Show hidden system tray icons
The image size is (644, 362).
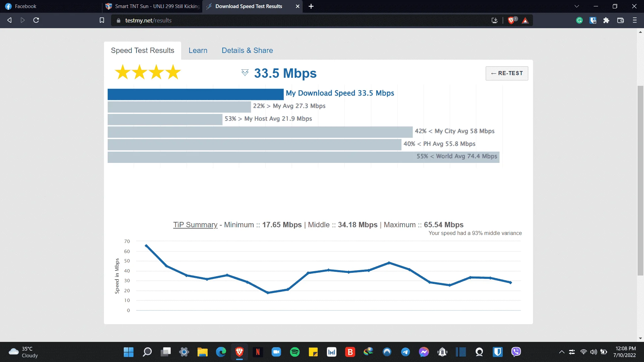(561, 352)
